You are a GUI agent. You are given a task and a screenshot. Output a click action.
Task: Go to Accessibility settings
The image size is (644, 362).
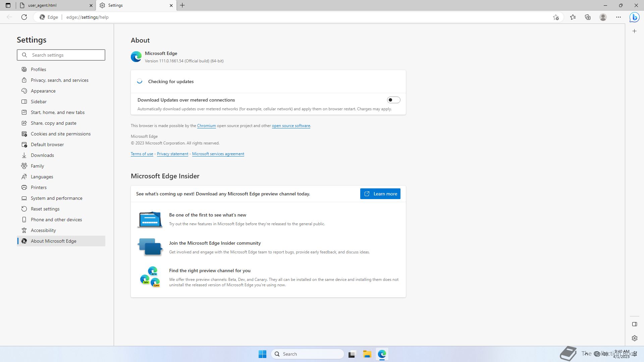click(61, 230)
